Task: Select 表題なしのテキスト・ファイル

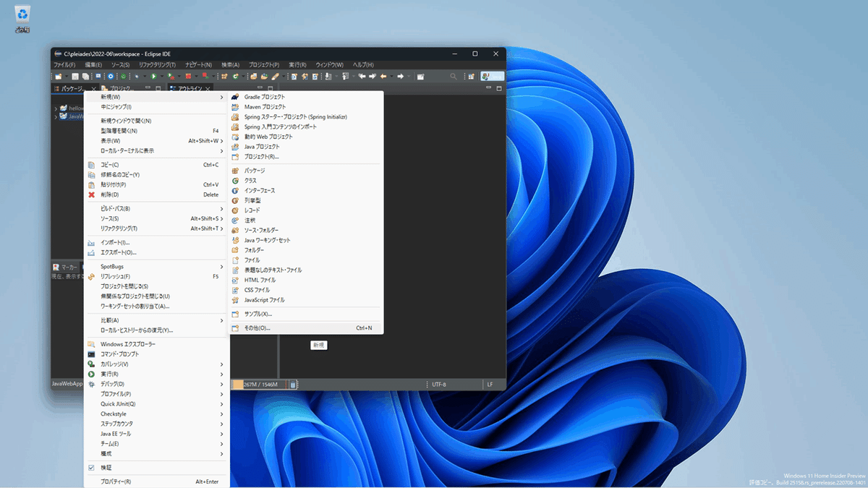Action: tap(306, 270)
